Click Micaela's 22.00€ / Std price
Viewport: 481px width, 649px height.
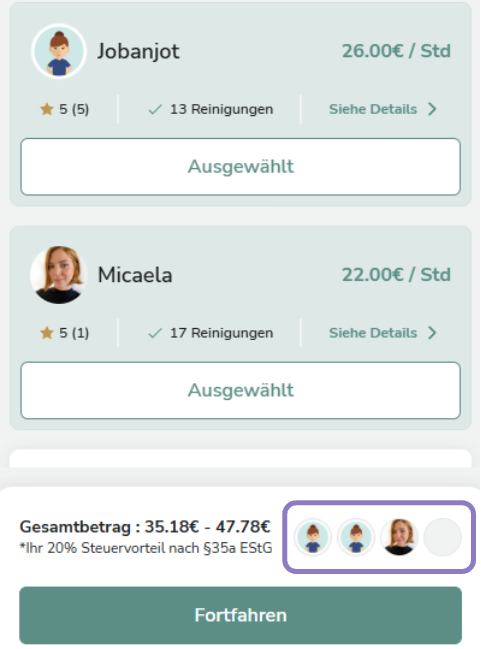[x=396, y=274]
